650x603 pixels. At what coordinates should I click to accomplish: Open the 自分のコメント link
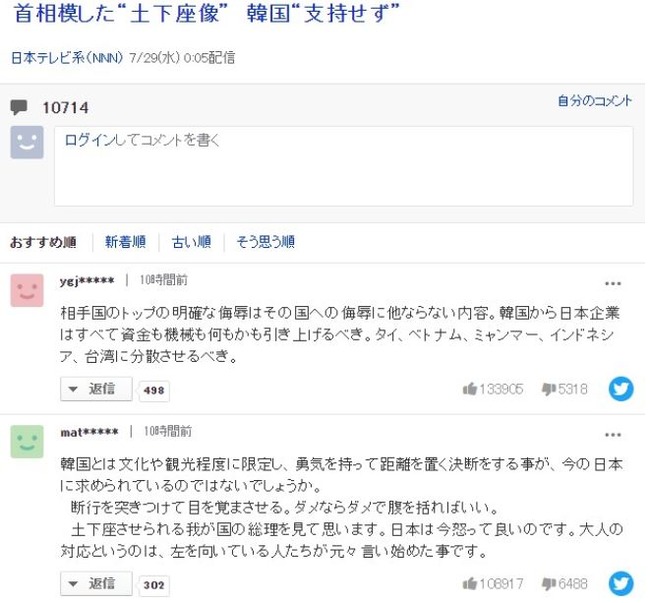[595, 101]
